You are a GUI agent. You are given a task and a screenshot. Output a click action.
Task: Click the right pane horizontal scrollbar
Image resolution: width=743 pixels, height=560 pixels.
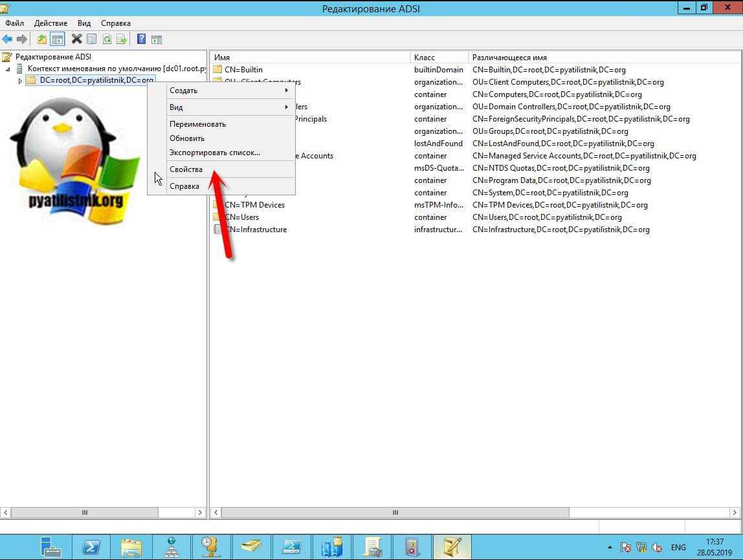(395, 513)
